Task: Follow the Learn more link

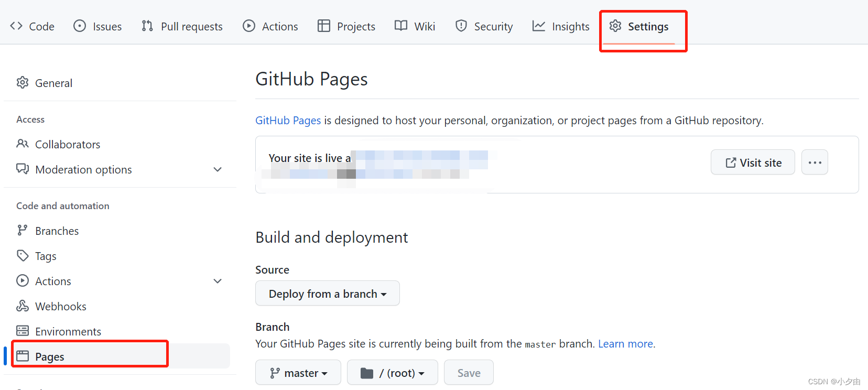Action: point(625,343)
